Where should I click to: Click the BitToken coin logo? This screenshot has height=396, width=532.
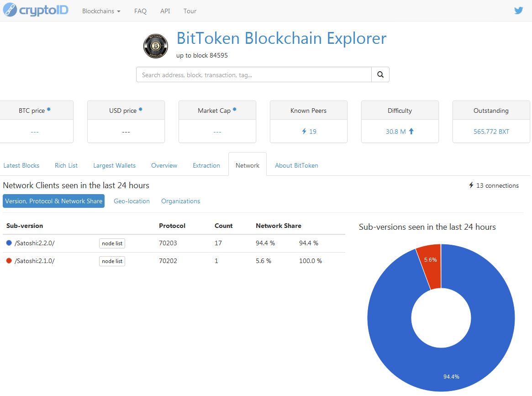click(156, 46)
